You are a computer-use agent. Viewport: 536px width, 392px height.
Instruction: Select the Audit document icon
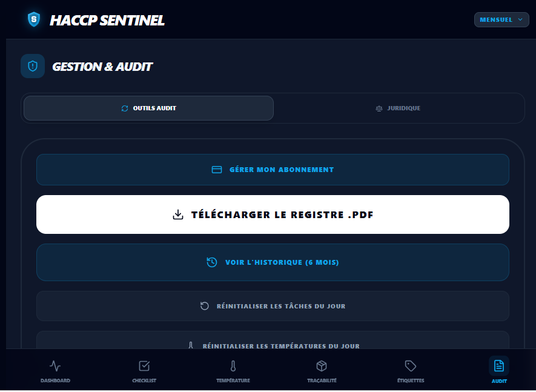pyautogui.click(x=499, y=366)
